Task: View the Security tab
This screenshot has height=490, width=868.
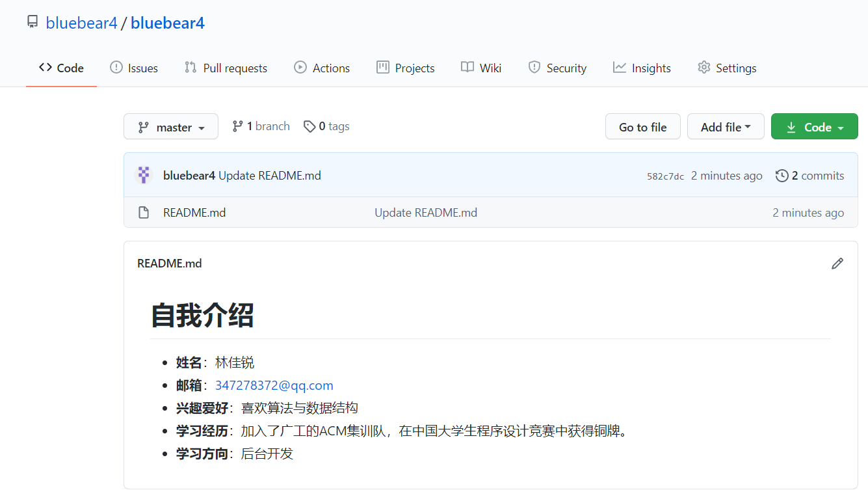Action: click(557, 68)
